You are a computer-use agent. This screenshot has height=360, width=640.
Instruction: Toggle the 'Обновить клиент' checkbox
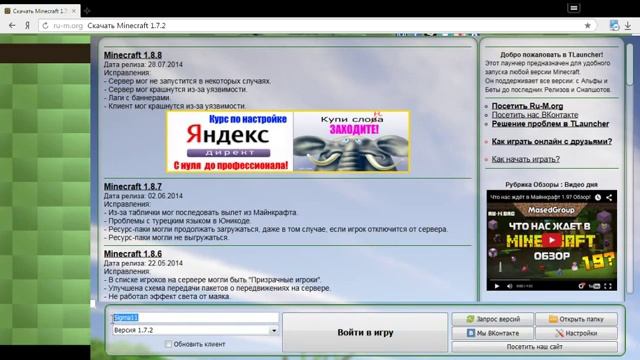pyautogui.click(x=168, y=344)
